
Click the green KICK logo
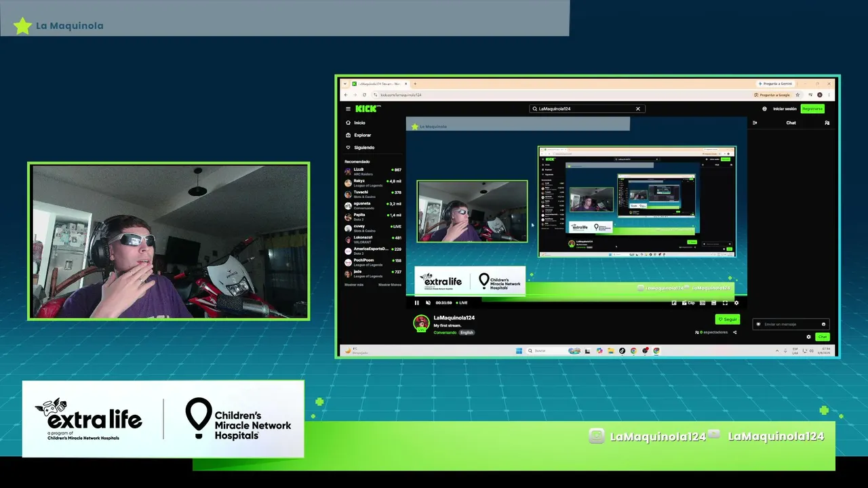click(x=368, y=108)
